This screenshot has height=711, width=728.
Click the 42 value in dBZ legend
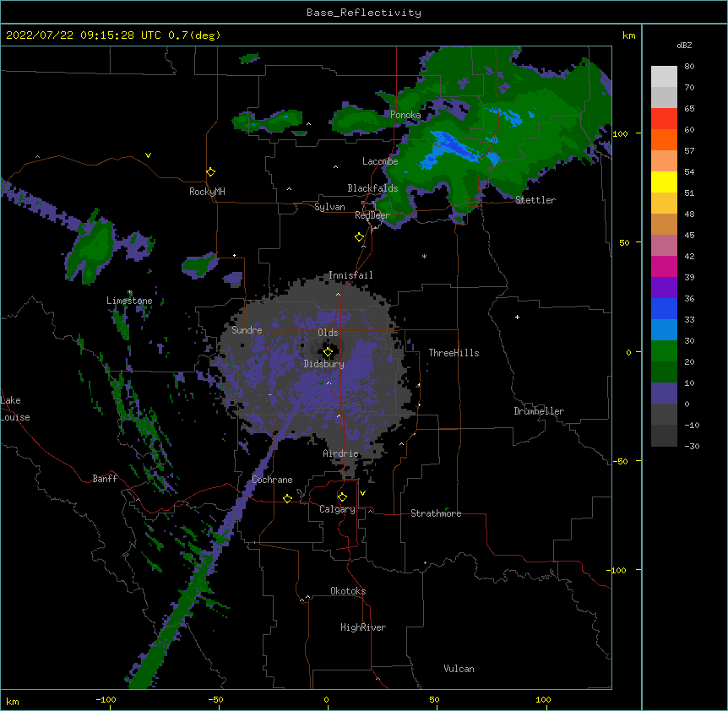[689, 256]
